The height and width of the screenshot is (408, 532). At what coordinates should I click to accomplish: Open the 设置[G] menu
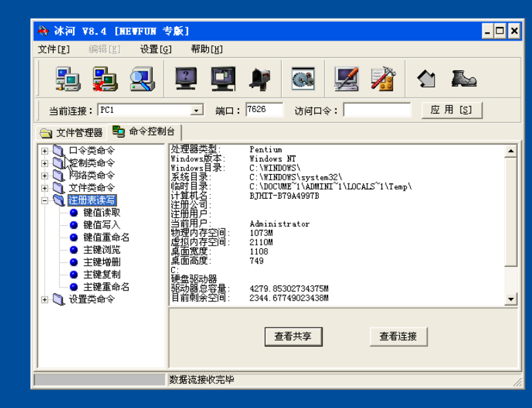[156, 50]
